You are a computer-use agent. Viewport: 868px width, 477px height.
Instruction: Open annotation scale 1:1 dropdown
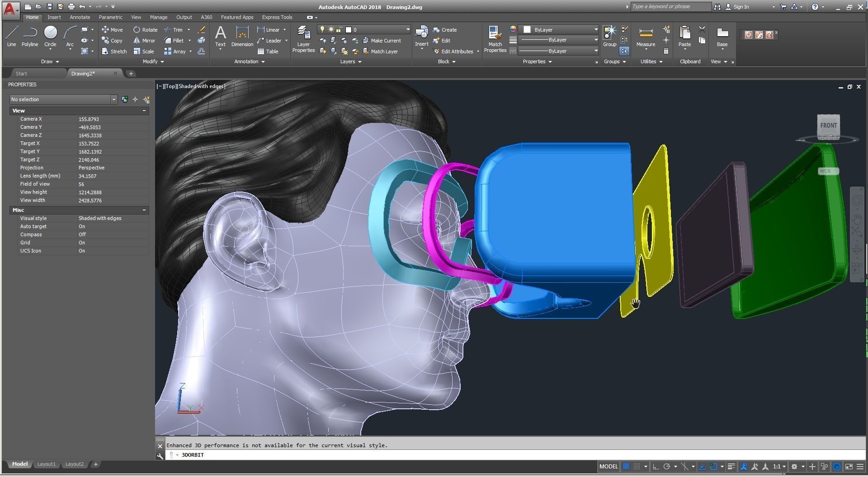pos(780,467)
